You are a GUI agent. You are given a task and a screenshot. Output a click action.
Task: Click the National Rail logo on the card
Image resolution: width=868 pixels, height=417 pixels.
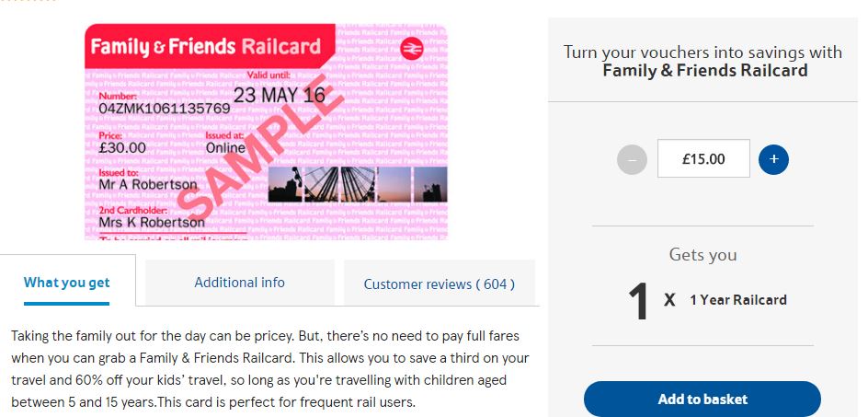pyautogui.click(x=411, y=50)
